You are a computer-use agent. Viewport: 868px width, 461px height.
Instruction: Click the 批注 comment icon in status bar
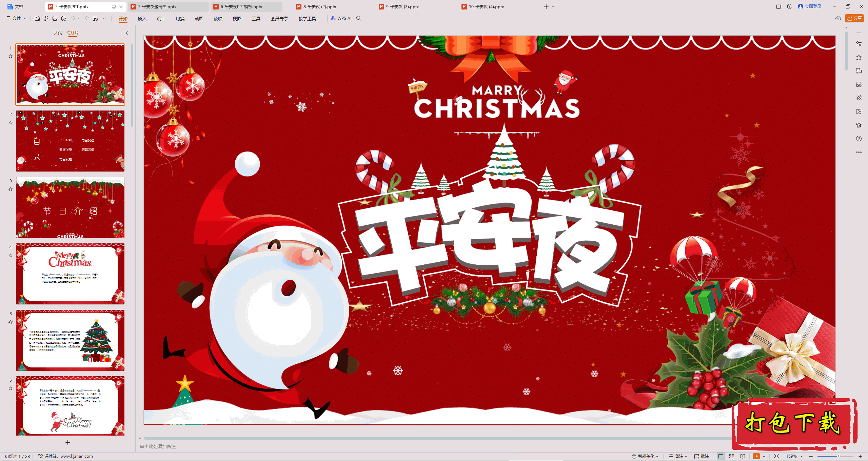pos(702,456)
